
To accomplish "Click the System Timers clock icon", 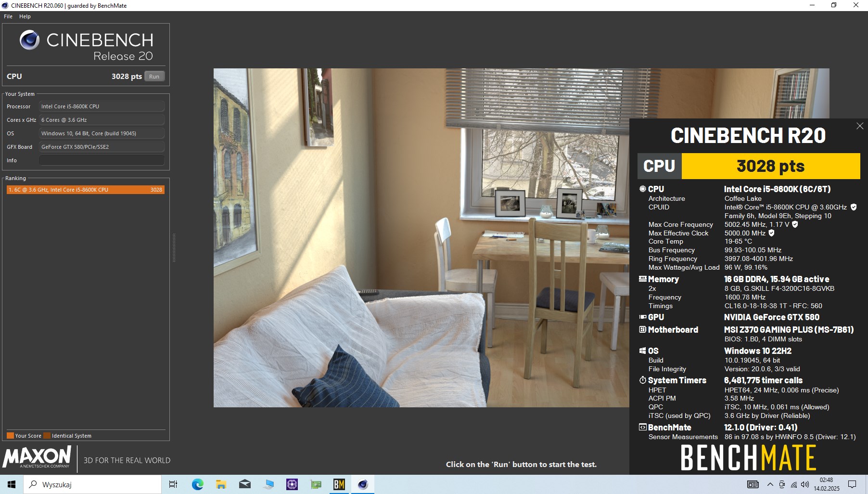I will [642, 380].
